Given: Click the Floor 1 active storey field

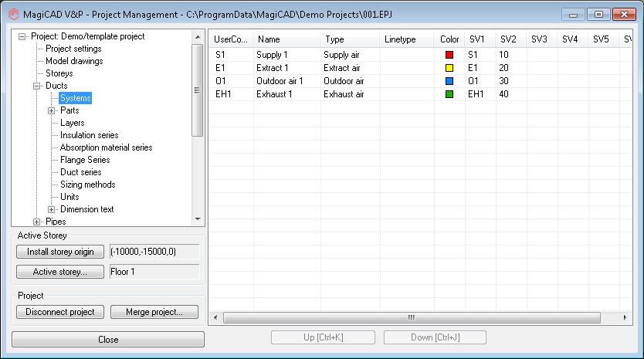Looking at the screenshot, I should click(x=155, y=272).
